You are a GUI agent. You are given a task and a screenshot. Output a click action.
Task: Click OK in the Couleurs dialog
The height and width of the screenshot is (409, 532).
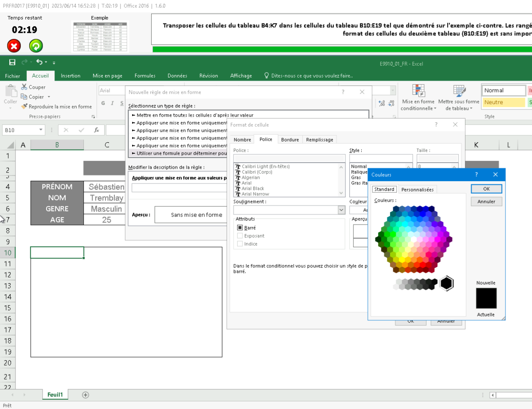tap(486, 188)
